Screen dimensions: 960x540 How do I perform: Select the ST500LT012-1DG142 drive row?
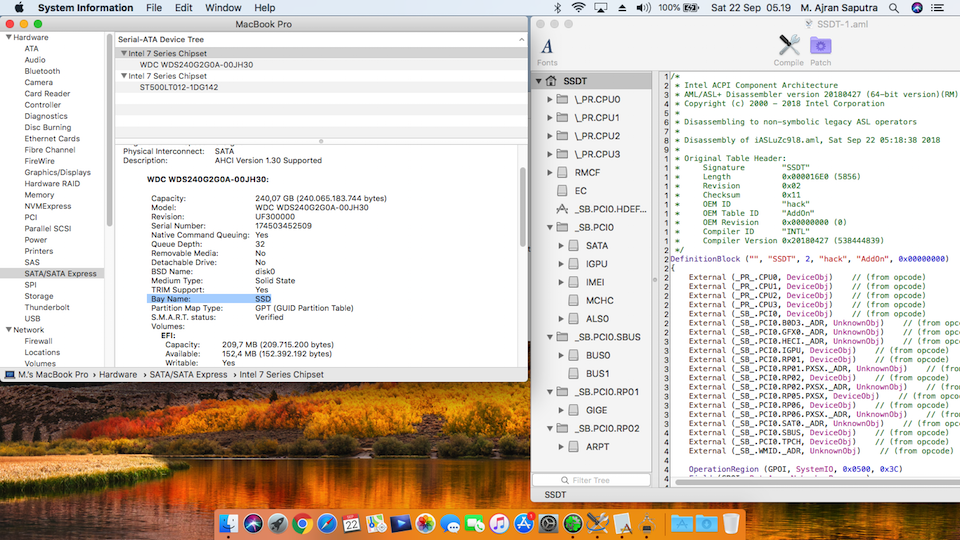321,88
